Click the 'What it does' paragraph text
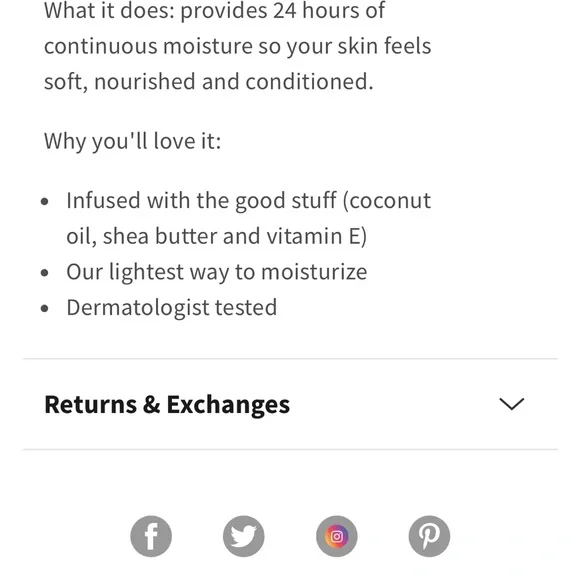580x580 pixels. coord(237,46)
